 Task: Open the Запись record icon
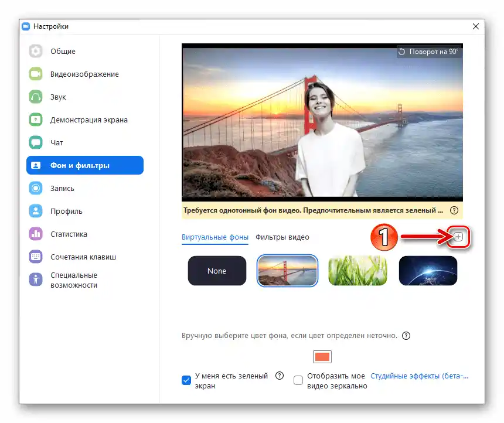coord(36,188)
